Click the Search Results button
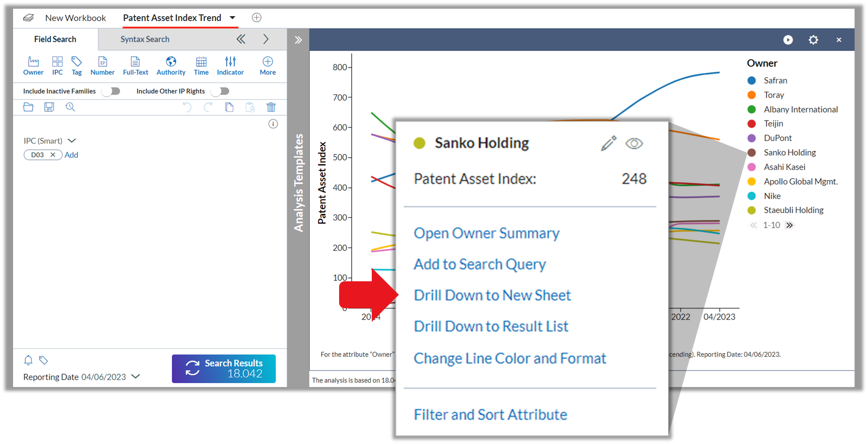868x444 pixels. coord(224,368)
